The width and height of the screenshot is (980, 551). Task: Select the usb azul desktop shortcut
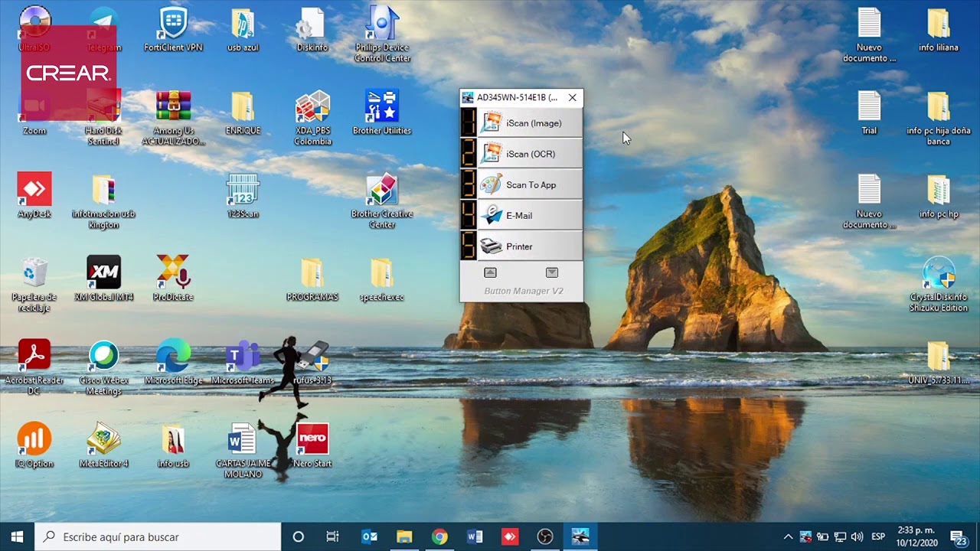pyautogui.click(x=243, y=29)
